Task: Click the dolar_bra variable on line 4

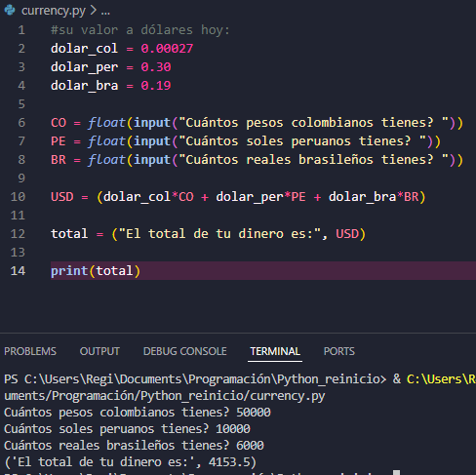Action: coord(84,86)
